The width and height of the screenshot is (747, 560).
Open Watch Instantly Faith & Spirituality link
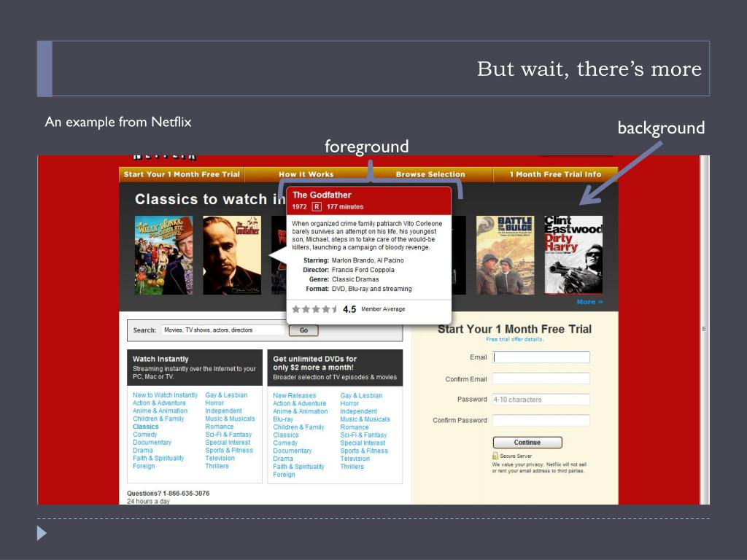[158, 458]
